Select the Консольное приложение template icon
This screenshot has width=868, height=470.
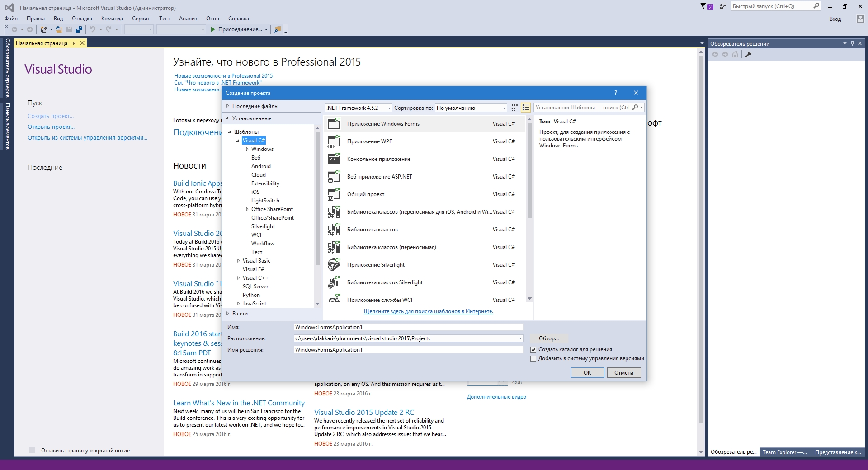point(334,159)
